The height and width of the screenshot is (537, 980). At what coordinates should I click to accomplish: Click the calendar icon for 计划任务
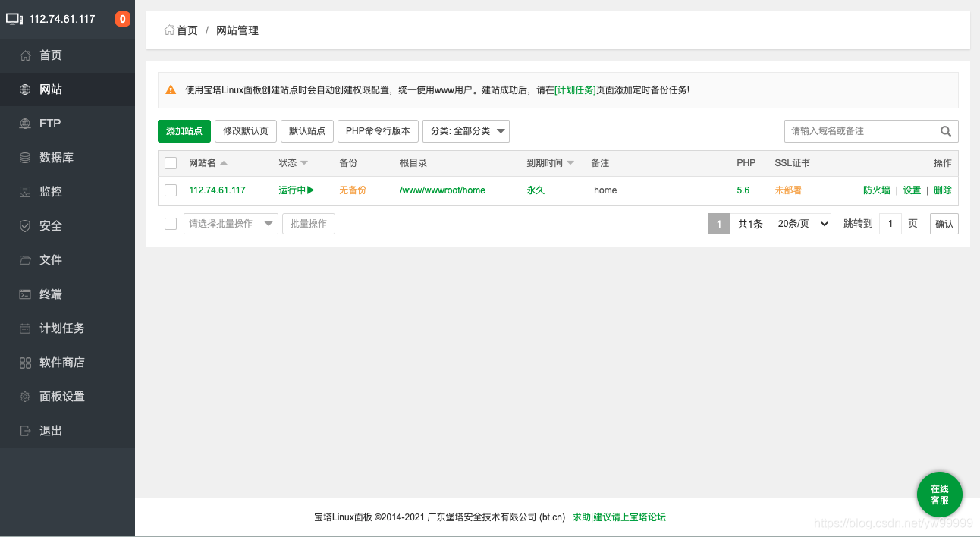(25, 328)
